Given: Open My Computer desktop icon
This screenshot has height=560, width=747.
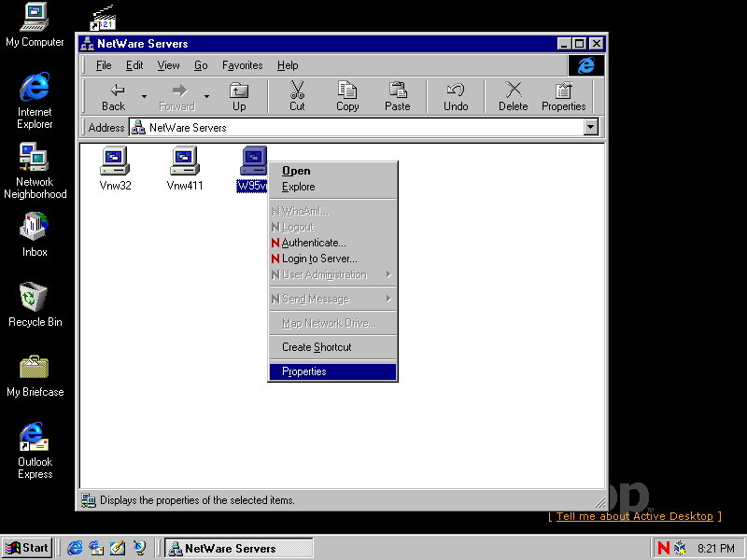Looking at the screenshot, I should (x=35, y=25).
